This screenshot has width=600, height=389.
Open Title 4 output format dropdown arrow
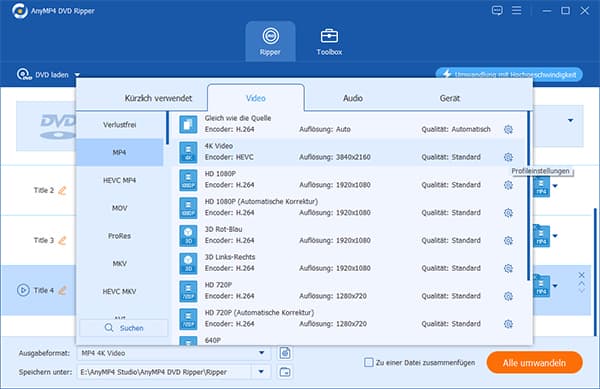click(x=555, y=286)
